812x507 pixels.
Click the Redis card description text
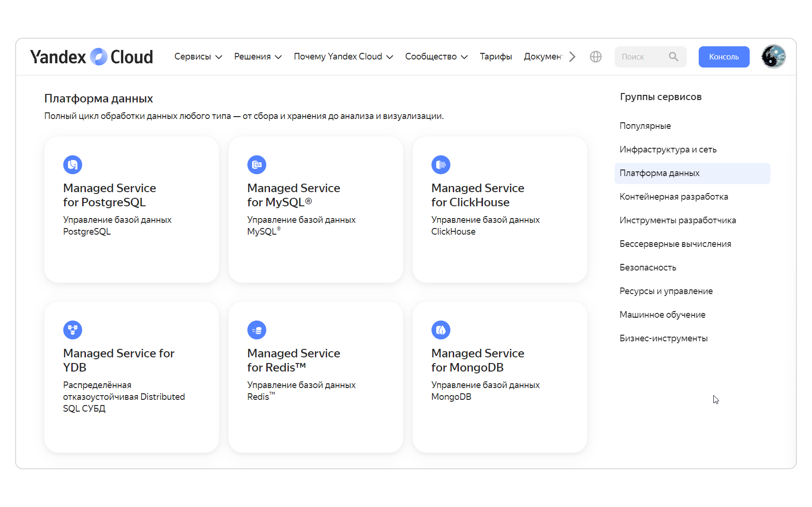(x=301, y=391)
